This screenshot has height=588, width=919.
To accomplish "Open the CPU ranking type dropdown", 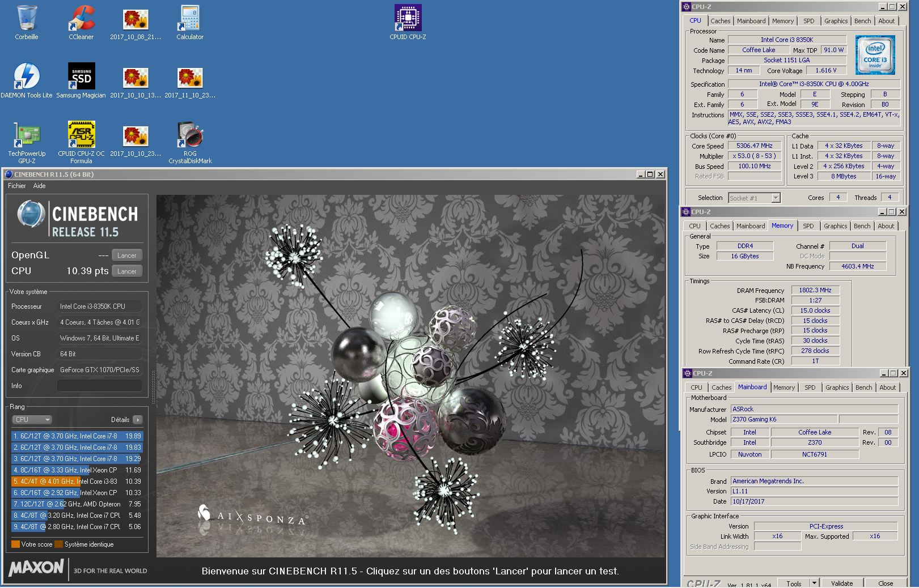I will click(32, 420).
